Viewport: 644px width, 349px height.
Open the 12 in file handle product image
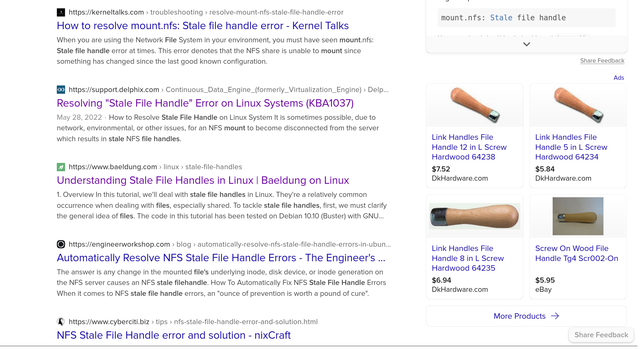coord(474,105)
